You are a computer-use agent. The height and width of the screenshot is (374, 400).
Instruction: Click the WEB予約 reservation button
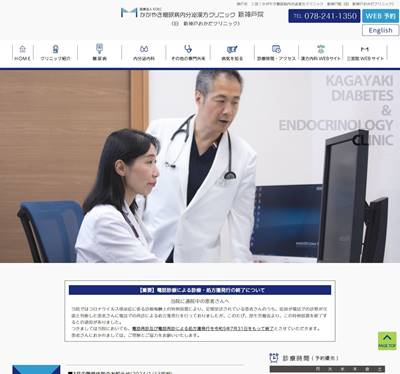coord(380,16)
